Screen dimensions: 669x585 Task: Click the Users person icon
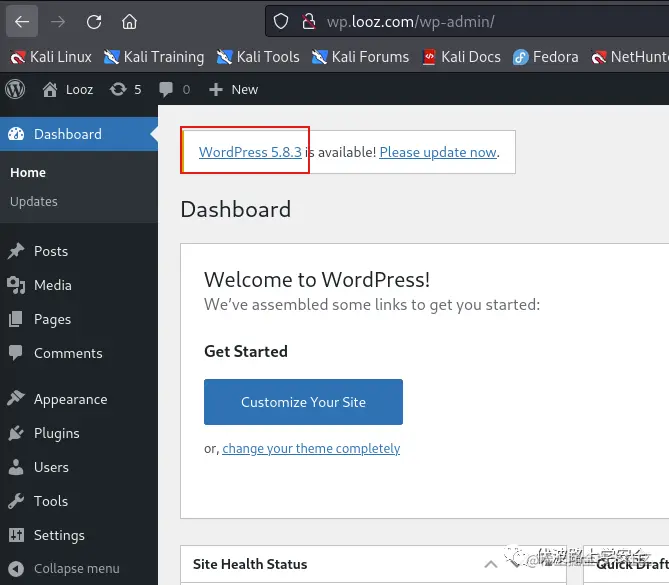tap(16, 467)
